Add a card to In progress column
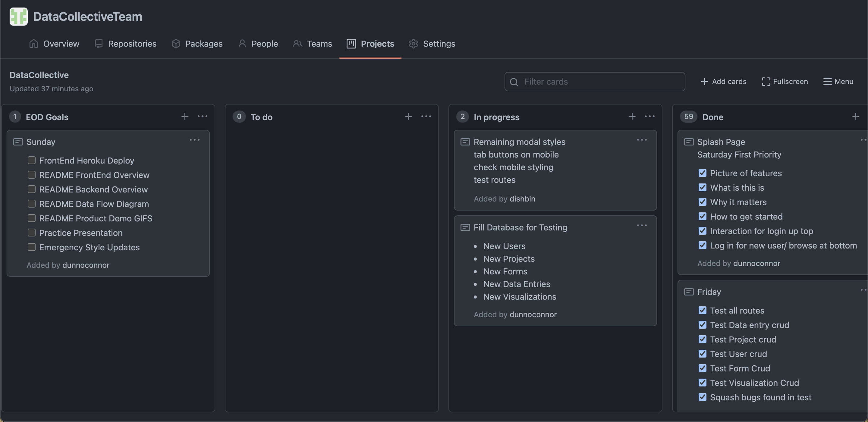Screen dimensions: 868x422 (632, 117)
